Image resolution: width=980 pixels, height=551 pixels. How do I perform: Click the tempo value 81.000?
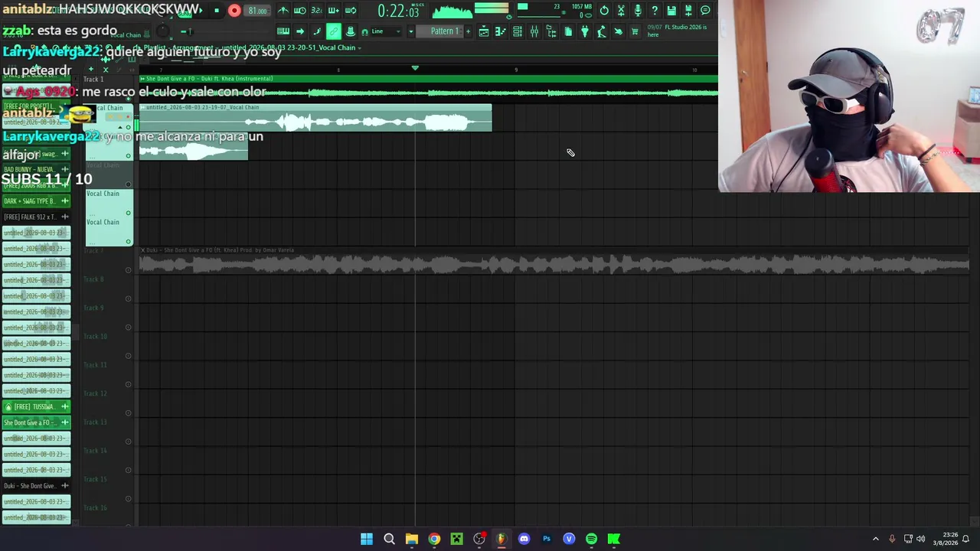[258, 11]
